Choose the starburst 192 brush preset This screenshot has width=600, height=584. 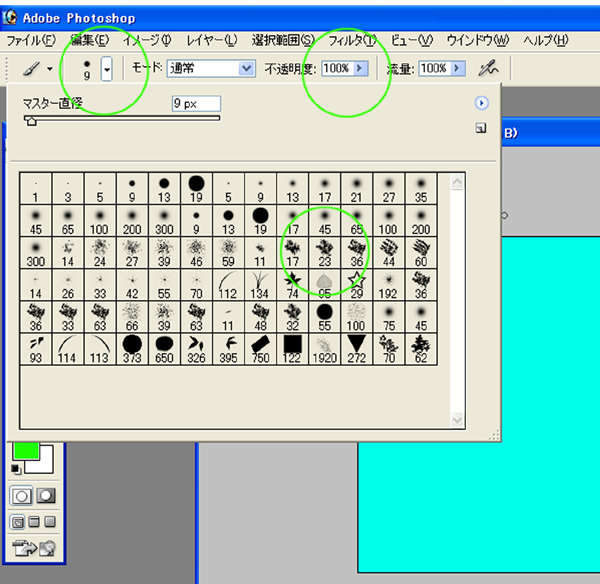(389, 285)
